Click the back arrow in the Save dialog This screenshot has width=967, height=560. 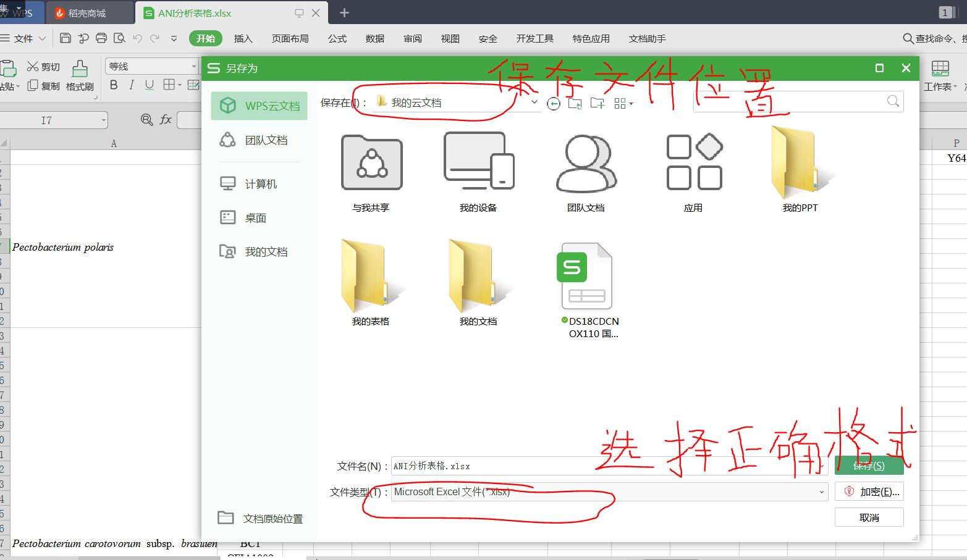(x=554, y=103)
